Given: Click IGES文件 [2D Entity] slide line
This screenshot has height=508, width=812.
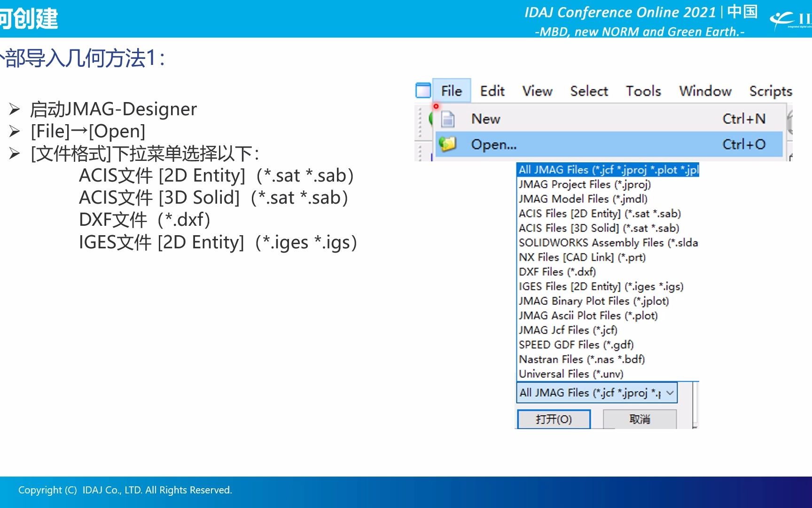Looking at the screenshot, I should point(218,242).
